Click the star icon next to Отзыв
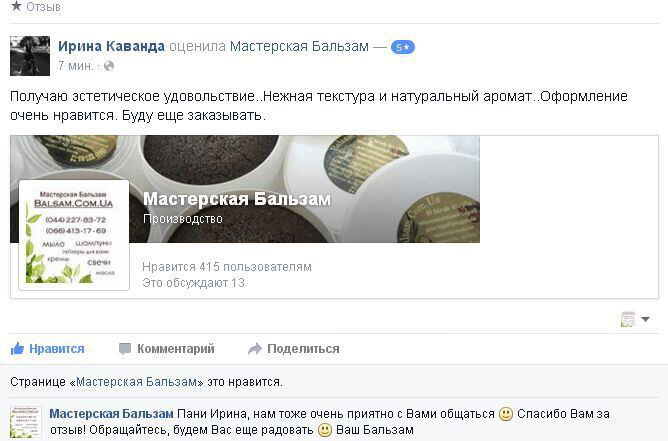The width and height of the screenshot is (668, 441). (x=16, y=6)
